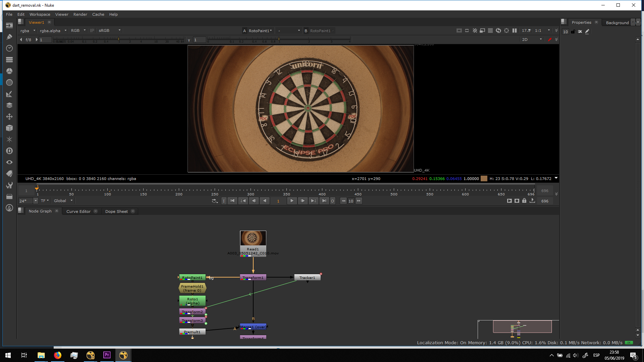Click the pixel color sample swatch
This screenshot has width=644, height=362.
pyautogui.click(x=484, y=179)
